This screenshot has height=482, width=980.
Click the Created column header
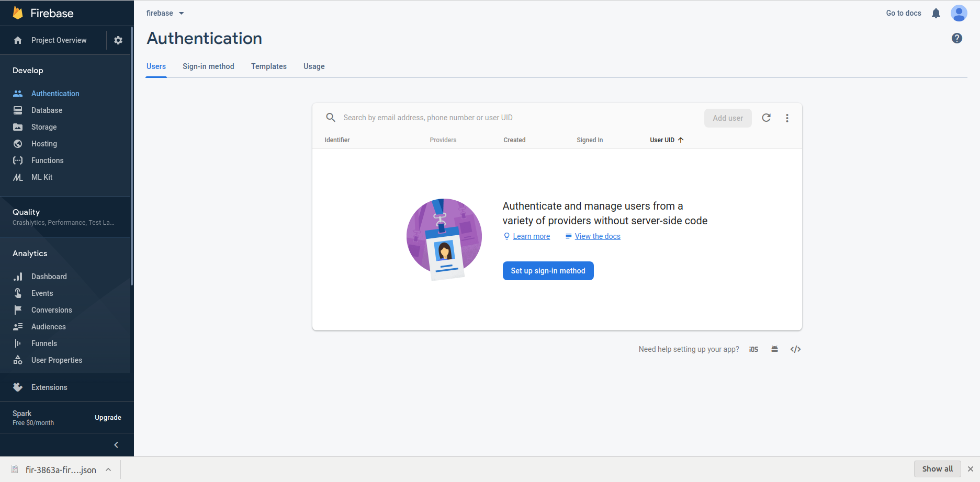[x=514, y=140]
